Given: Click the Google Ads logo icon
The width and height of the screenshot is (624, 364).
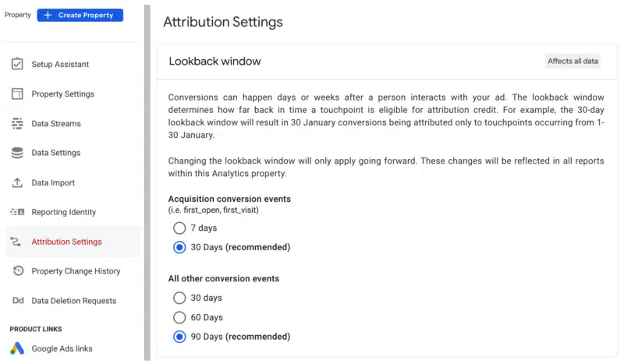Looking at the screenshot, I should (17, 348).
